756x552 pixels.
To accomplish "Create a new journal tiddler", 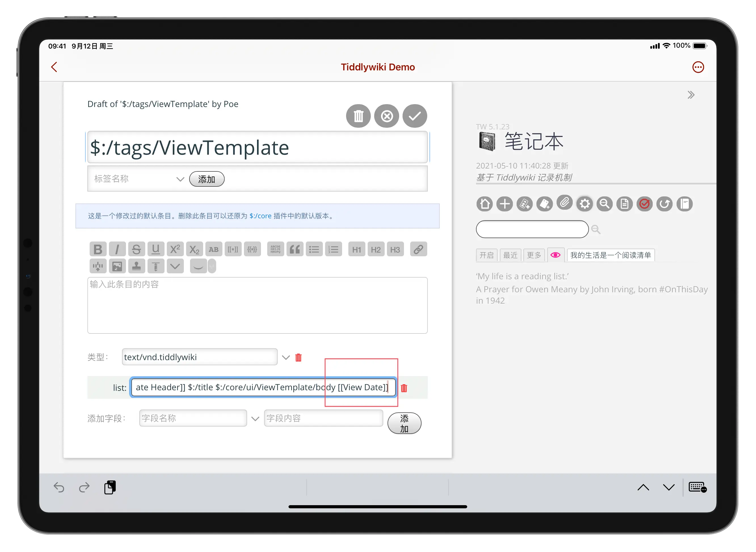I will 545,204.
